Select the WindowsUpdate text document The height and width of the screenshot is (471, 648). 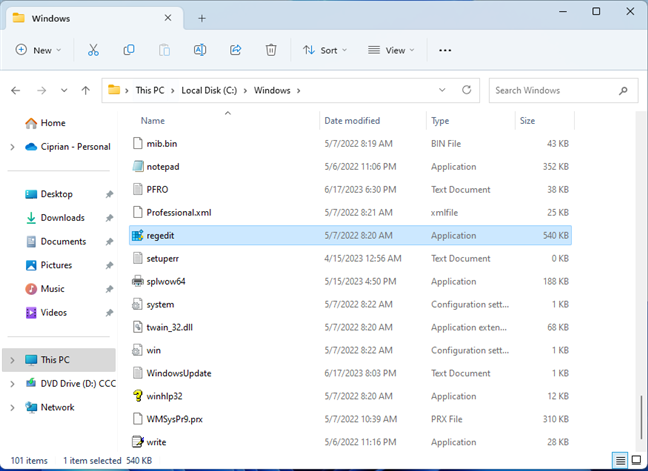click(179, 373)
